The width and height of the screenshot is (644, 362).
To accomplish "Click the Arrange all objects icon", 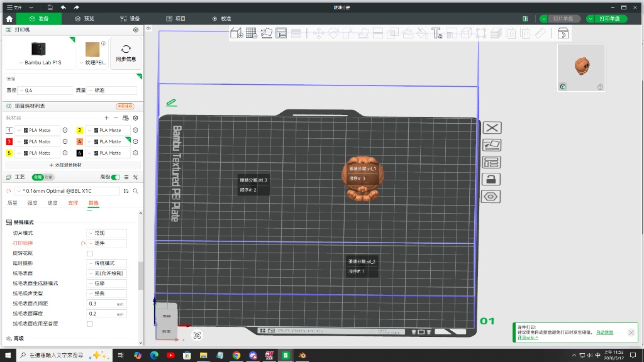I will point(281,33).
